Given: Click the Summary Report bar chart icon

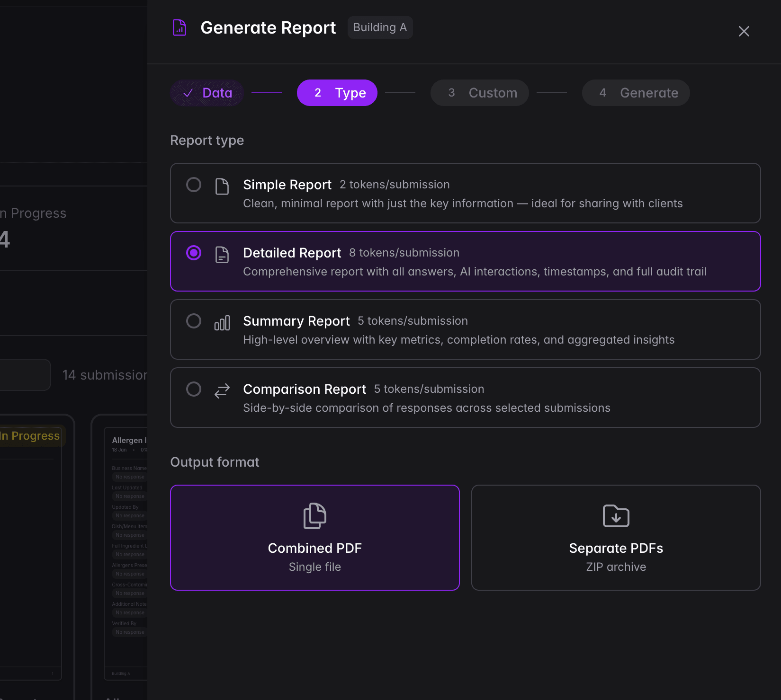Looking at the screenshot, I should point(222,322).
